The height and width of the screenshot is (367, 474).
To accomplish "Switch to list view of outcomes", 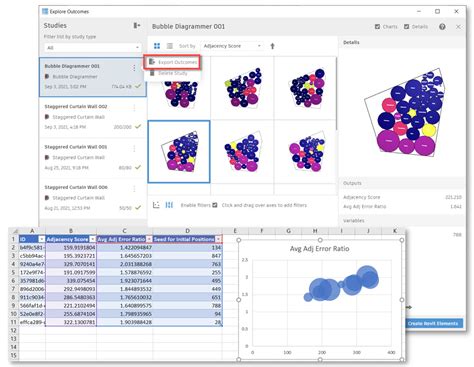I will (x=170, y=46).
